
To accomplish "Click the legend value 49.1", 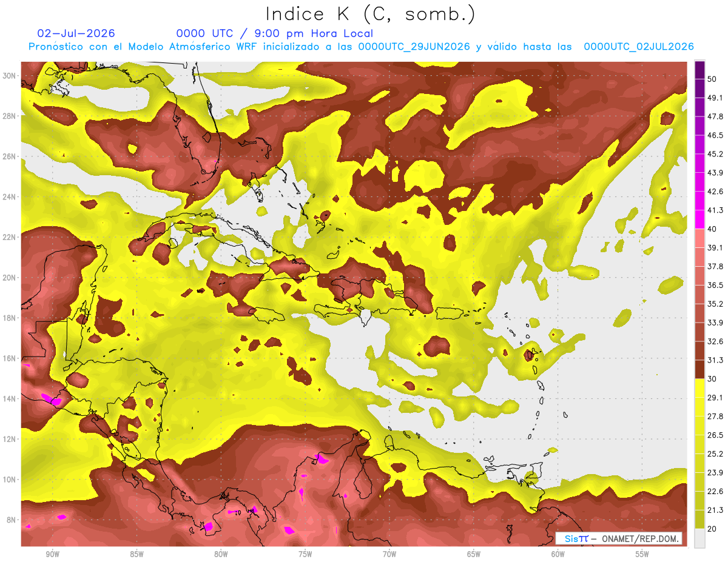I will [715, 98].
